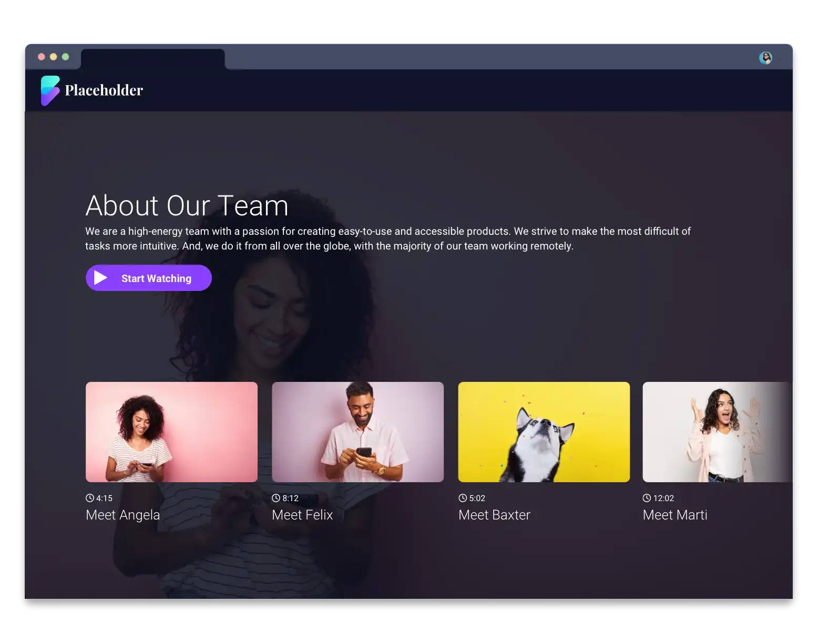
Task: Click the 12:02 duration text
Action: point(663,498)
